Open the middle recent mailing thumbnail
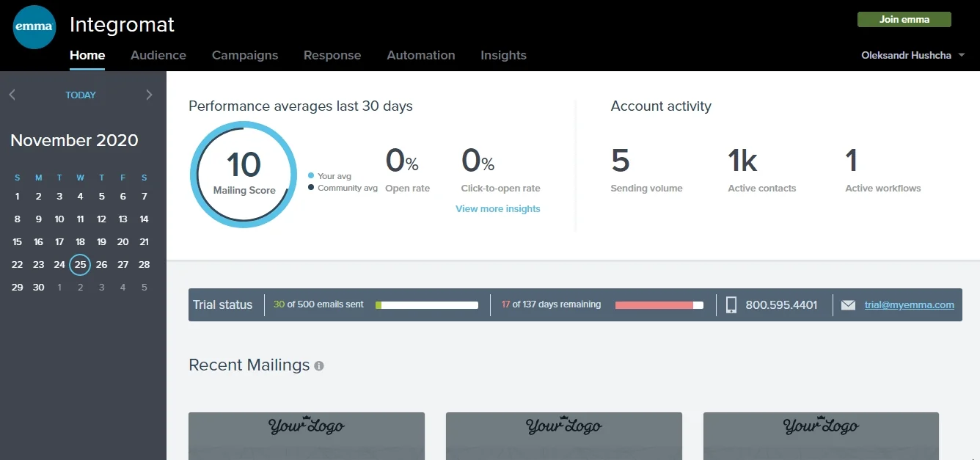The image size is (980, 460). pos(564,436)
